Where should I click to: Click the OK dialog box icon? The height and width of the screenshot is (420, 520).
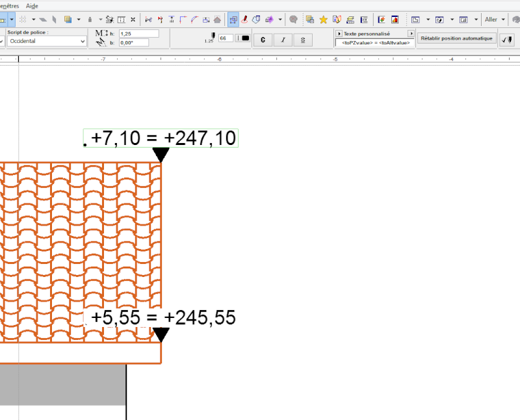point(364,20)
